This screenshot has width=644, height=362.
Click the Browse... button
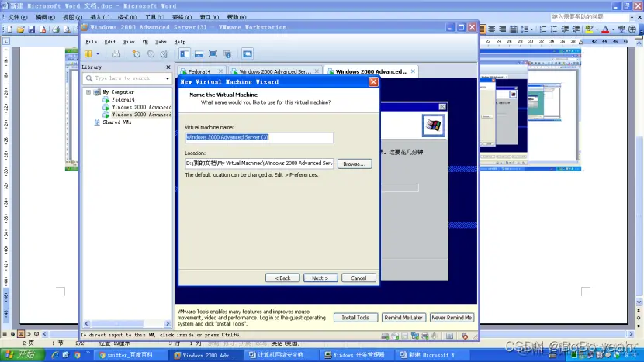pos(355,164)
